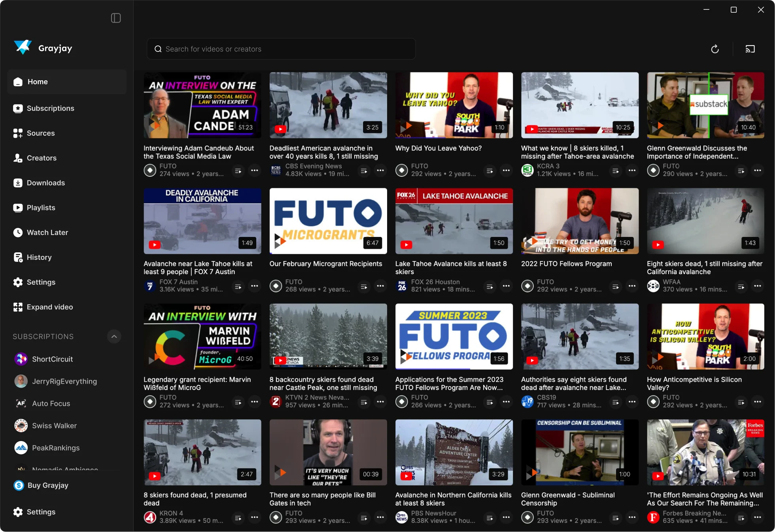
Task: Open the JerryRigEverything subscription channel
Action: 64,381
